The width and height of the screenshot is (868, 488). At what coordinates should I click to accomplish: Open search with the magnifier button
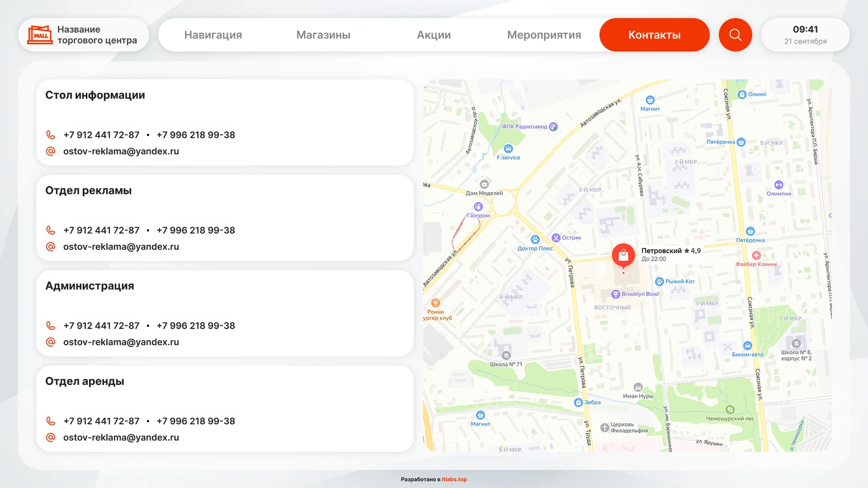pos(735,35)
